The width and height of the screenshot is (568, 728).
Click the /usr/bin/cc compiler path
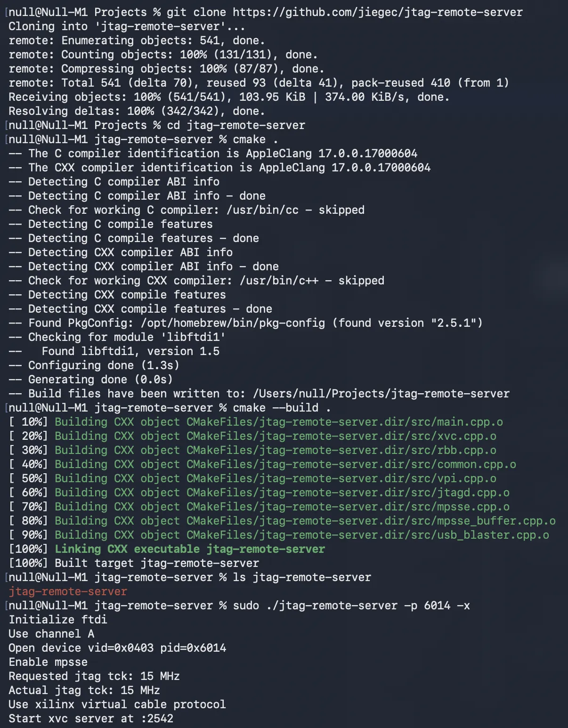pos(262,210)
